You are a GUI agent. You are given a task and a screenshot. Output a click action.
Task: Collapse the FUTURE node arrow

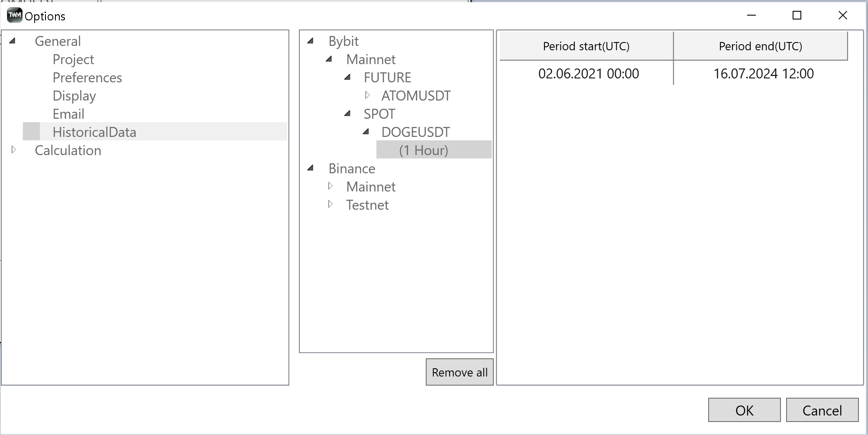[x=347, y=77]
